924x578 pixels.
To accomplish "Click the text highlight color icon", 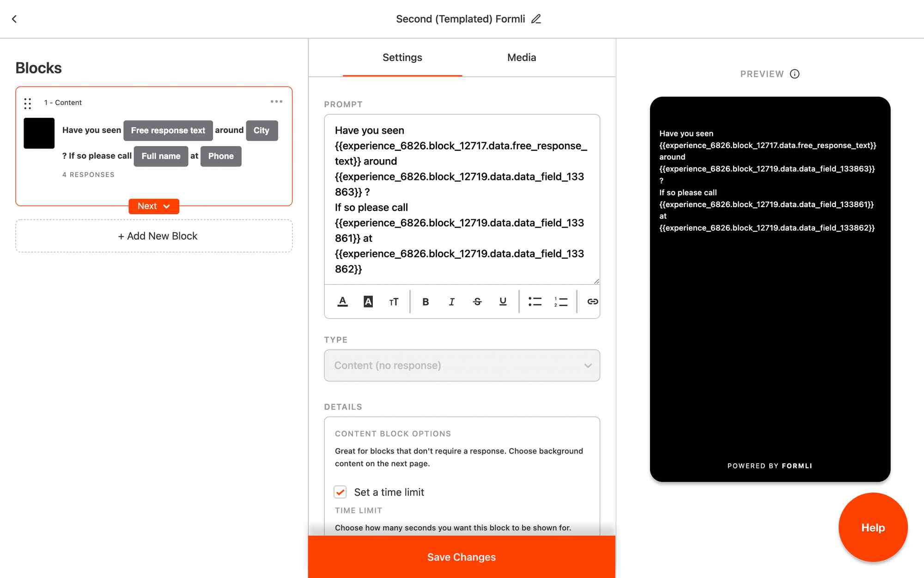I will pyautogui.click(x=368, y=301).
